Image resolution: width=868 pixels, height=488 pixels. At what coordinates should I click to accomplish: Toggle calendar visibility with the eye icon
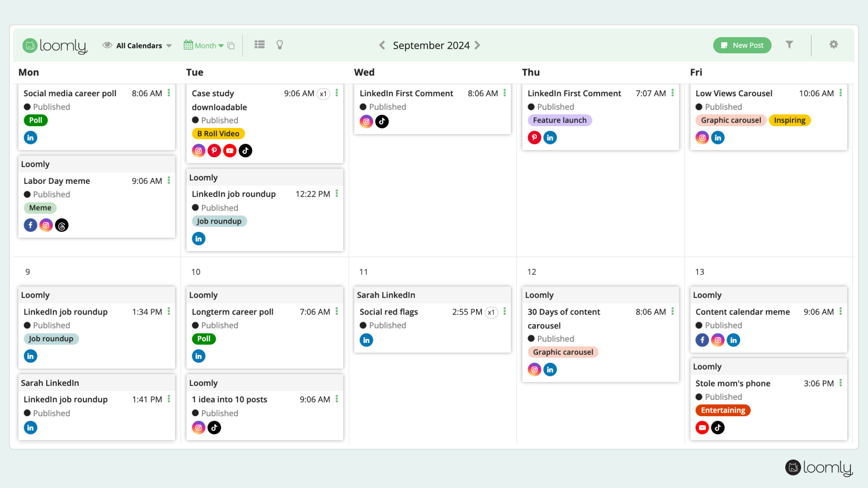(108, 45)
